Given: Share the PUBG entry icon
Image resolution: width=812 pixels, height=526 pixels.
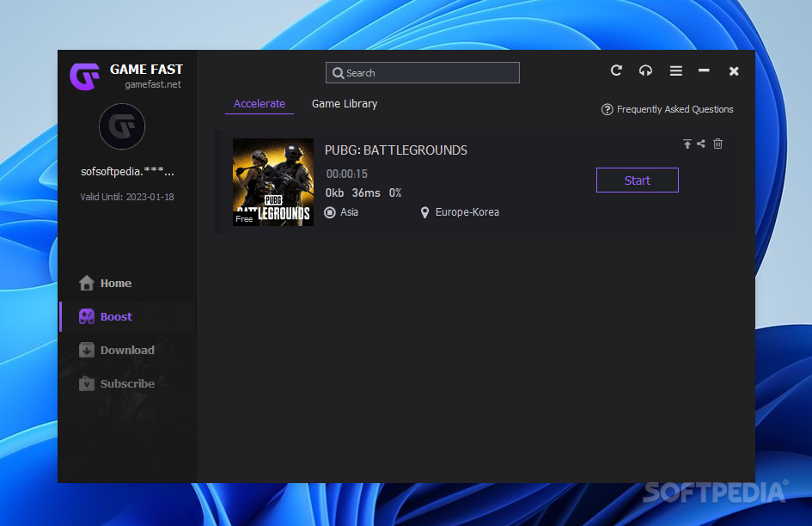Looking at the screenshot, I should click(x=700, y=144).
